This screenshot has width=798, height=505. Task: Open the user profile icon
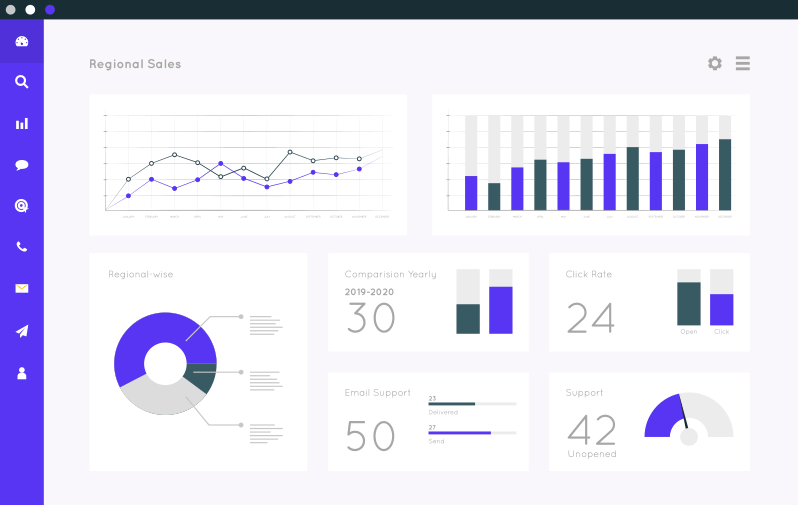pyautogui.click(x=22, y=373)
